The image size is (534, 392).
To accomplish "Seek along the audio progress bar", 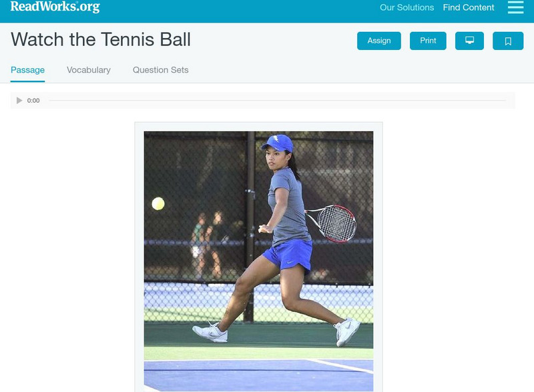I will [x=277, y=101].
